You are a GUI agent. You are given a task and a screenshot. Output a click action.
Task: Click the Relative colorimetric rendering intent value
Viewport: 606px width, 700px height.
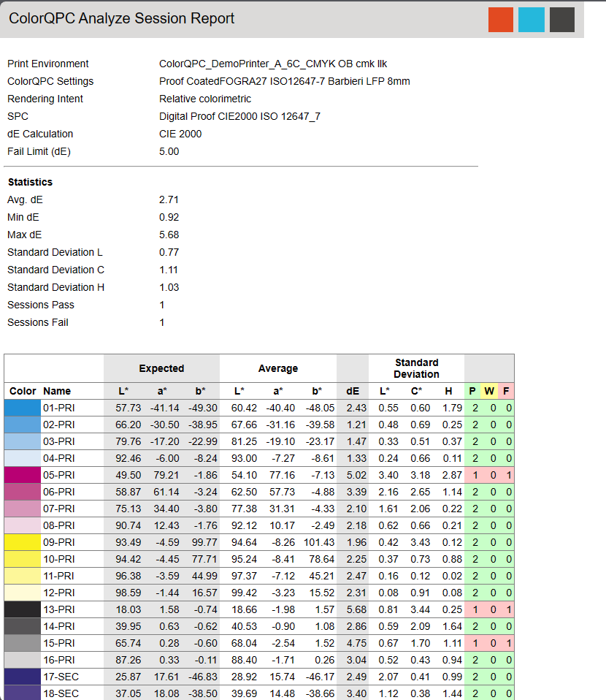click(x=205, y=99)
